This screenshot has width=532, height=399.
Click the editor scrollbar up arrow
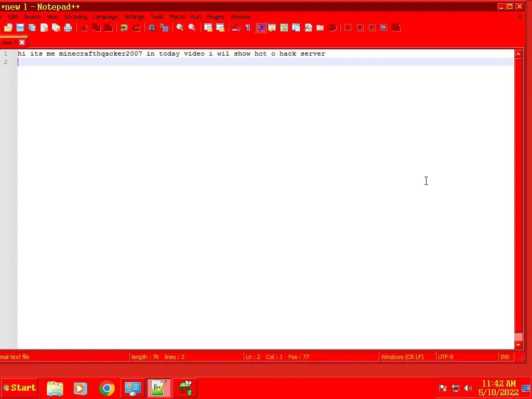pyautogui.click(x=518, y=54)
